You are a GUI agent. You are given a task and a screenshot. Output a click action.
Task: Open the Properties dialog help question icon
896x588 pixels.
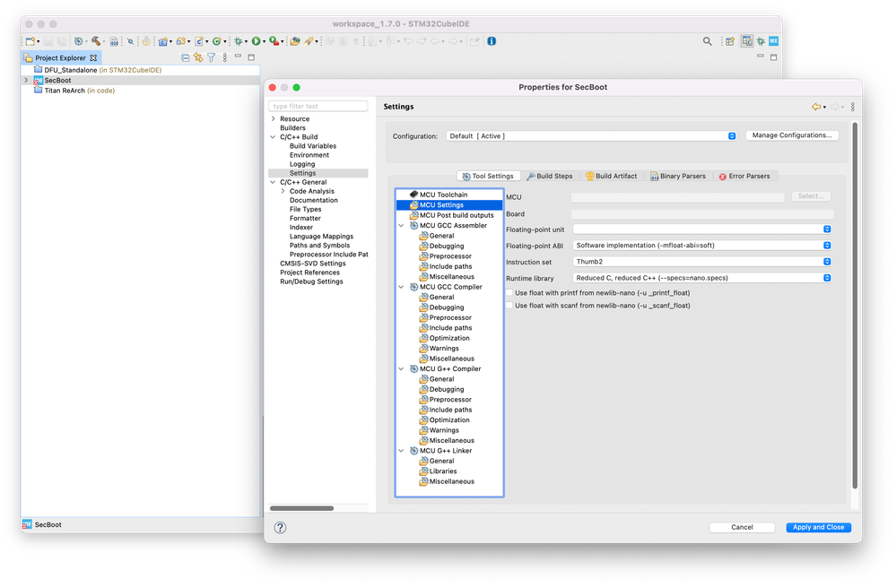click(280, 527)
